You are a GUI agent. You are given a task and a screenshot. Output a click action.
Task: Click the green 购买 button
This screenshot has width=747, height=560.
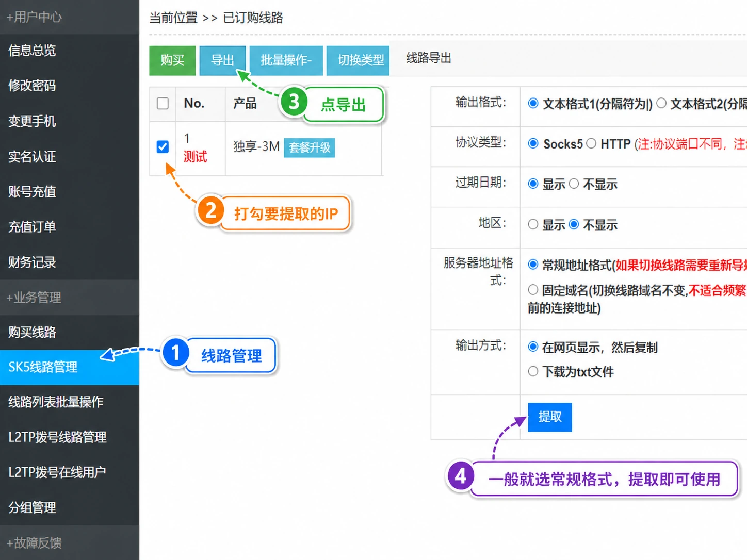click(172, 60)
